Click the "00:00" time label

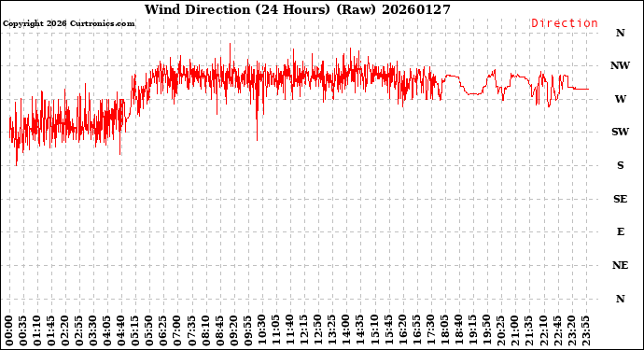9,331
